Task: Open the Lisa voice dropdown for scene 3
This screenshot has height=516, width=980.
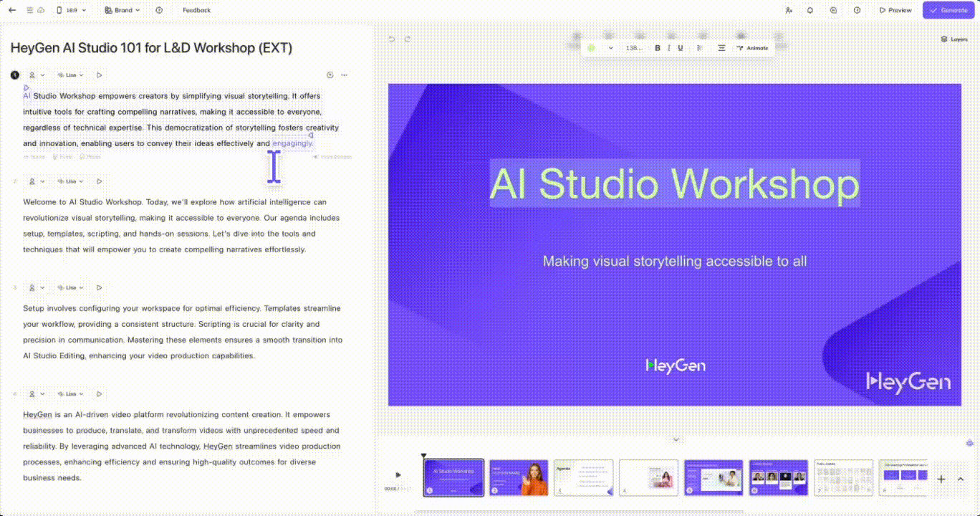Action: pyautogui.click(x=71, y=287)
